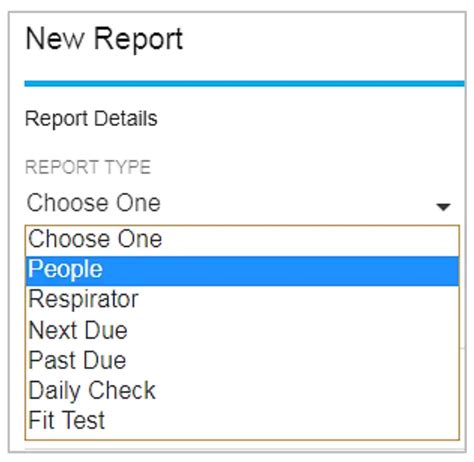Click empty row area beside Past Due
Screen dimensions: 474x462
click(292, 360)
